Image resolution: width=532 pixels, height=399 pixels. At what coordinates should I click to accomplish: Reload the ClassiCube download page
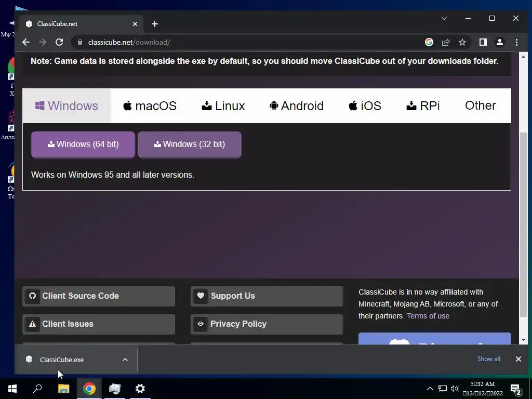pos(59,42)
